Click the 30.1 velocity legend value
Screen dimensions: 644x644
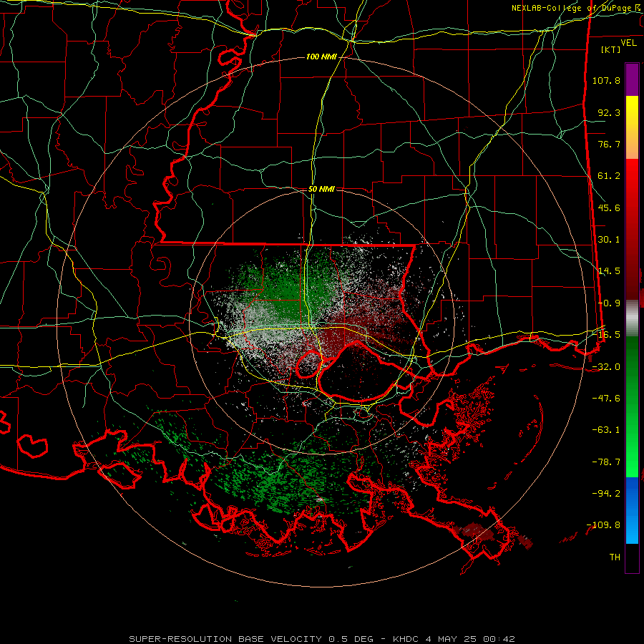click(609, 240)
